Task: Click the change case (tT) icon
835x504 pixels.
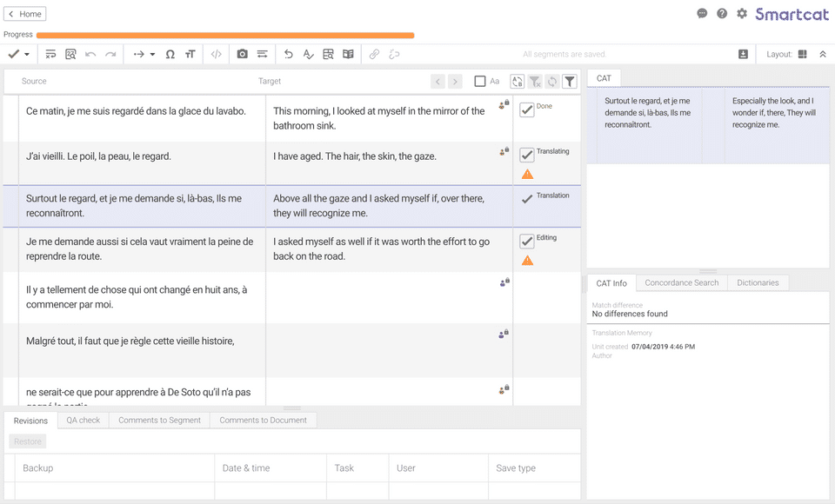Action: [190, 54]
